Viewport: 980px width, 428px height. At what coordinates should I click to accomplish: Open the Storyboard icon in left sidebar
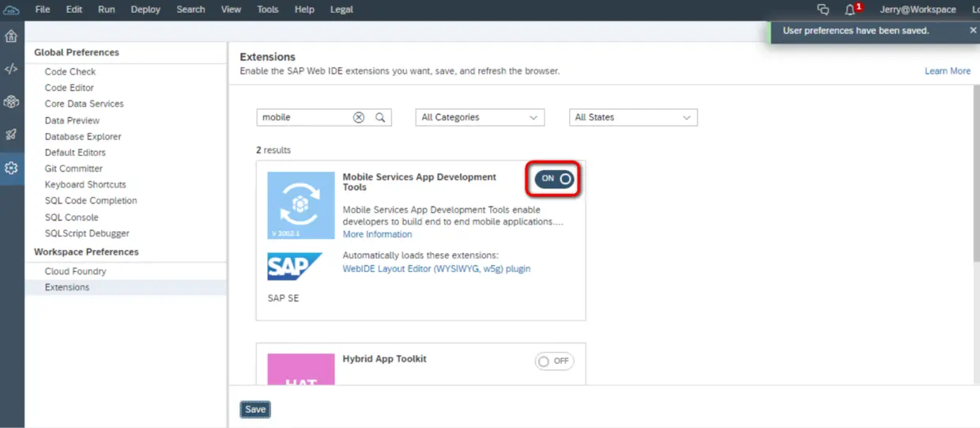(11, 102)
